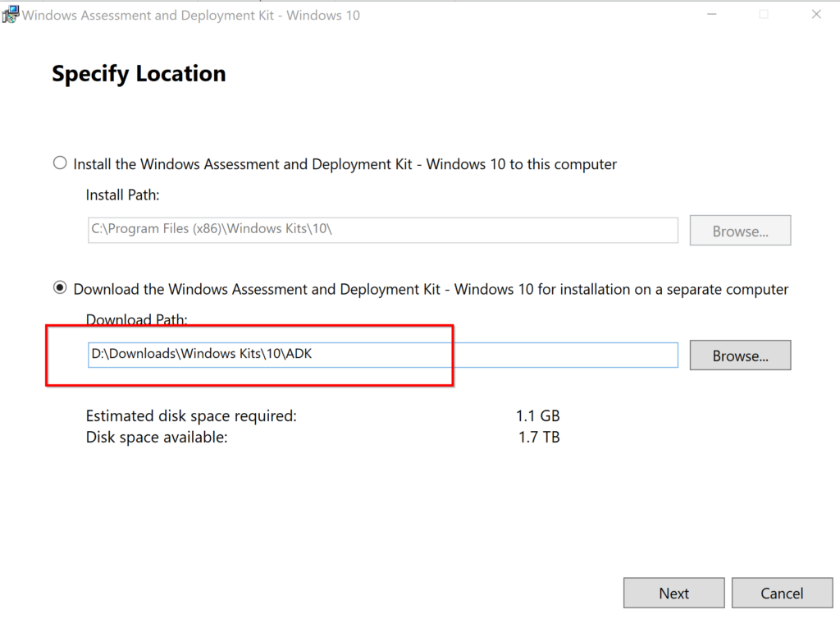Screen dimensions: 840x619
Task: Click the Specify Location heading
Action: [x=138, y=73]
